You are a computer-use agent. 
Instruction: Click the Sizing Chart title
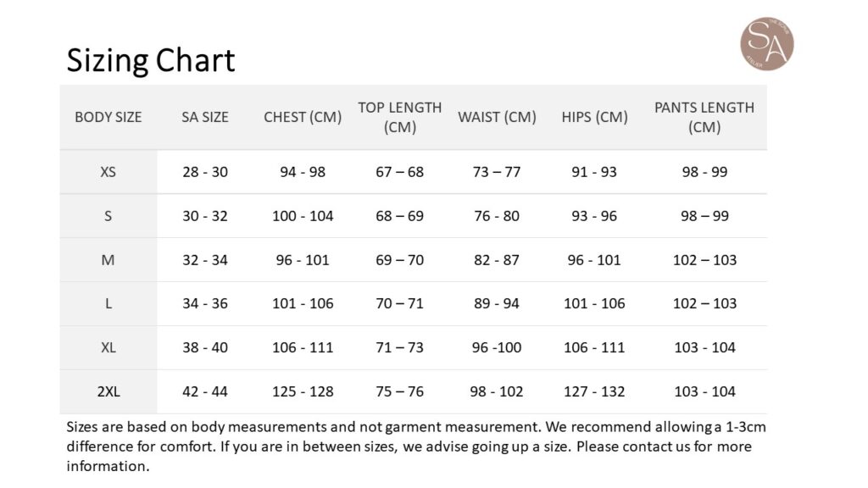click(x=151, y=61)
